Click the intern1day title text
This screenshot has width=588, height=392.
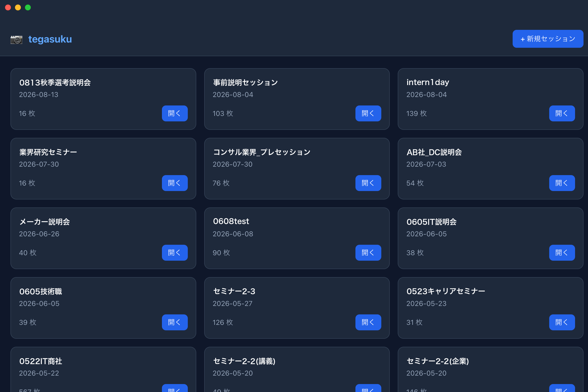point(428,82)
